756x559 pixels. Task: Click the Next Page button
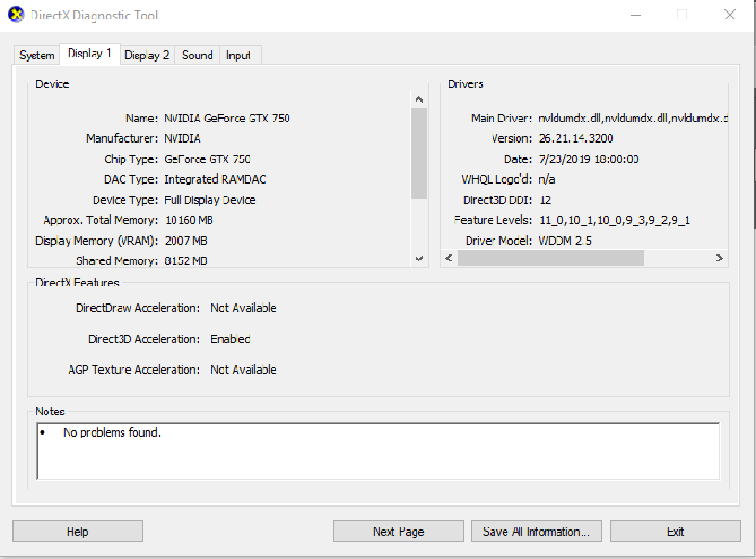click(x=397, y=530)
